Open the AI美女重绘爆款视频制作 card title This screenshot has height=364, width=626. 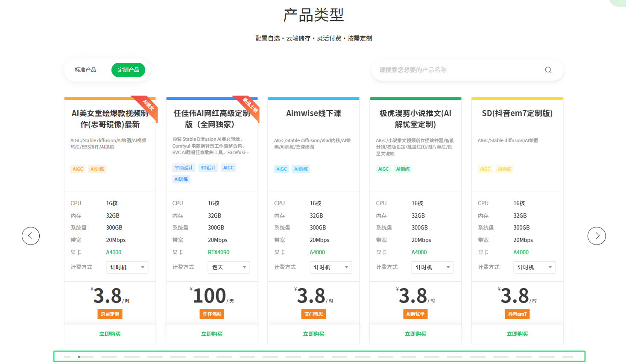110,119
